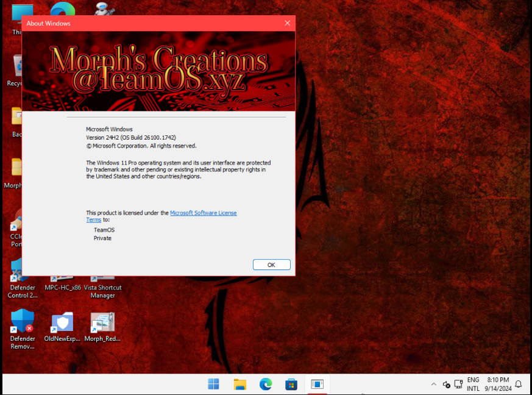This screenshot has height=395, width=532.
Task: Open the Windows Start menu
Action: tap(213, 384)
